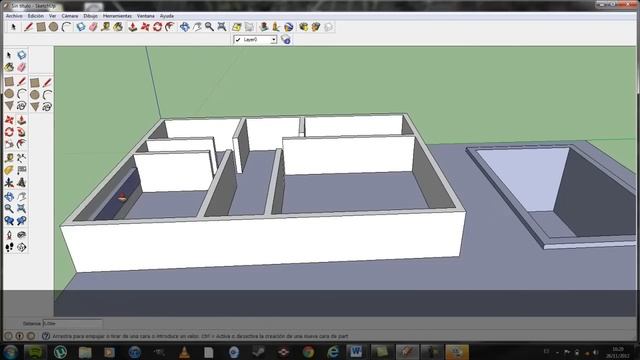Image resolution: width=640 pixels, height=360 pixels.
Task: Click the Next view icon
Action: click(x=22, y=221)
